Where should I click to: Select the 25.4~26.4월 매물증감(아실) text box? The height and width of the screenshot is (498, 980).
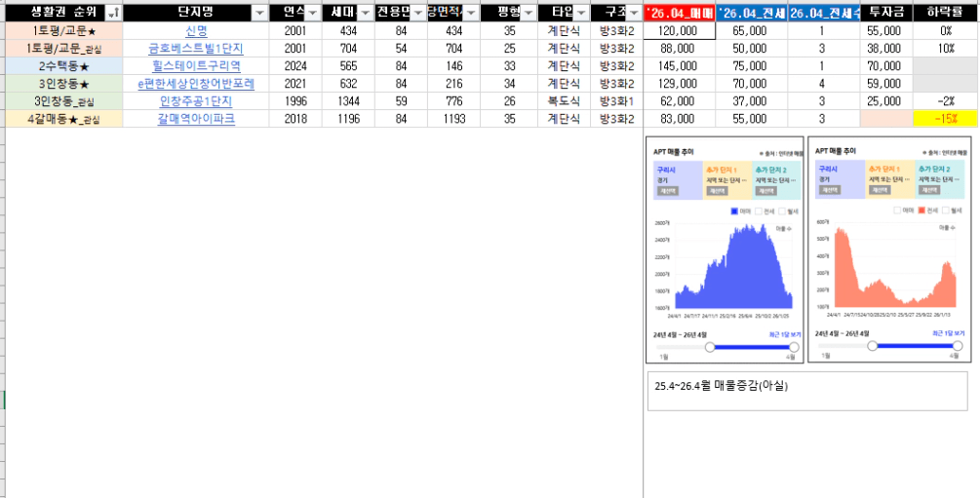pyautogui.click(x=806, y=391)
